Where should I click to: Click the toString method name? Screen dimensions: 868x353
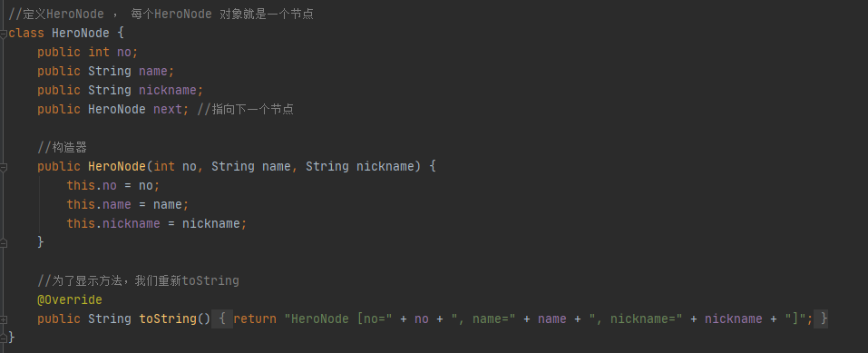(x=168, y=319)
